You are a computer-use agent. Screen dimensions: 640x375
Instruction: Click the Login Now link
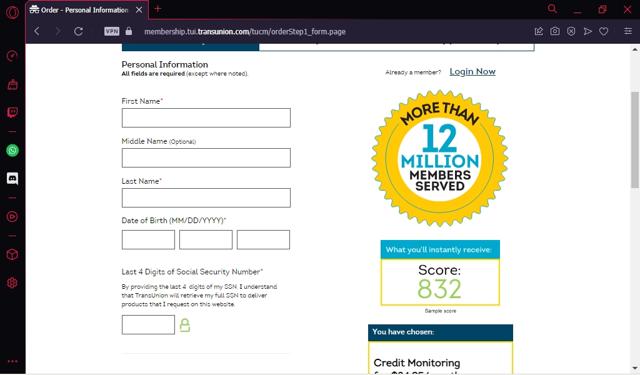click(x=472, y=72)
